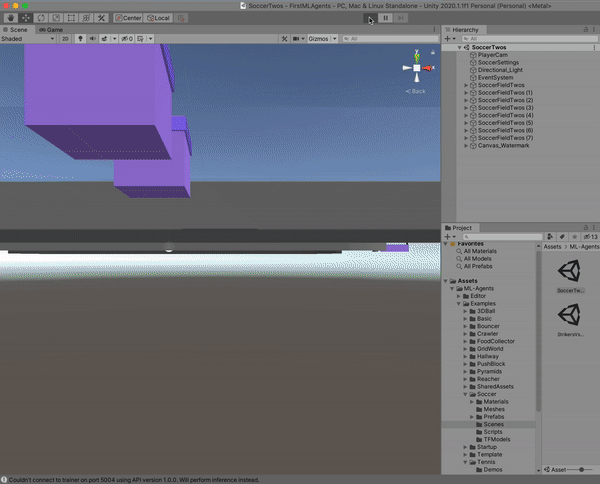
Task: Select the EventSystem object
Action: pyautogui.click(x=495, y=77)
